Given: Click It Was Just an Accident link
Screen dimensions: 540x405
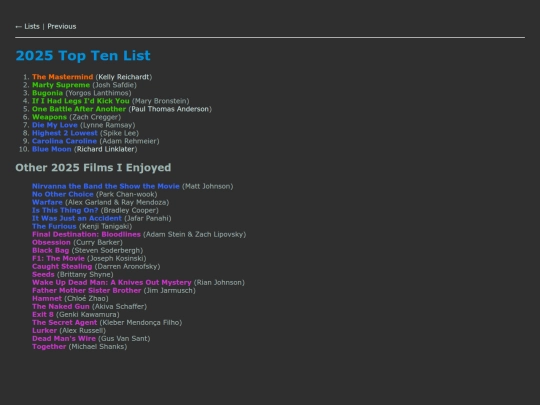Looking at the screenshot, I should pos(77,218).
